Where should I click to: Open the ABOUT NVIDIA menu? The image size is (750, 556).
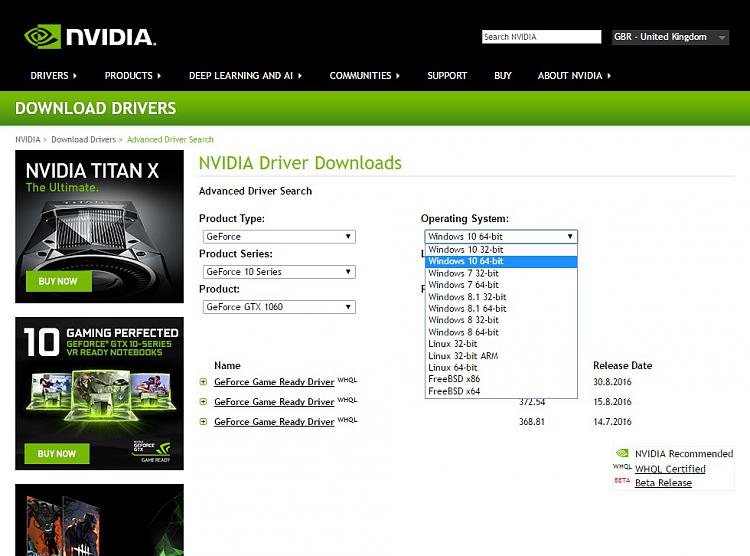tap(574, 76)
